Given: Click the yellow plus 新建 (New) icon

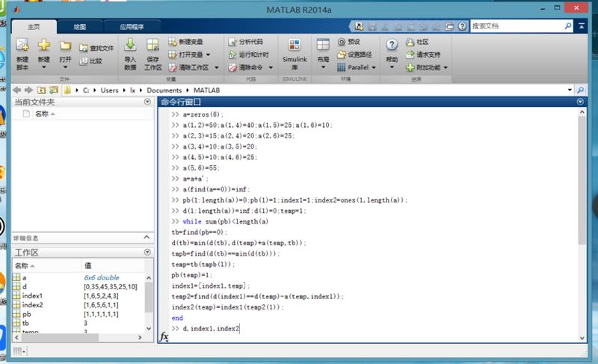Looking at the screenshot, I should pyautogui.click(x=43, y=45).
